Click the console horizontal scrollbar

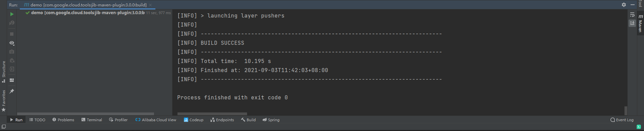212,114
